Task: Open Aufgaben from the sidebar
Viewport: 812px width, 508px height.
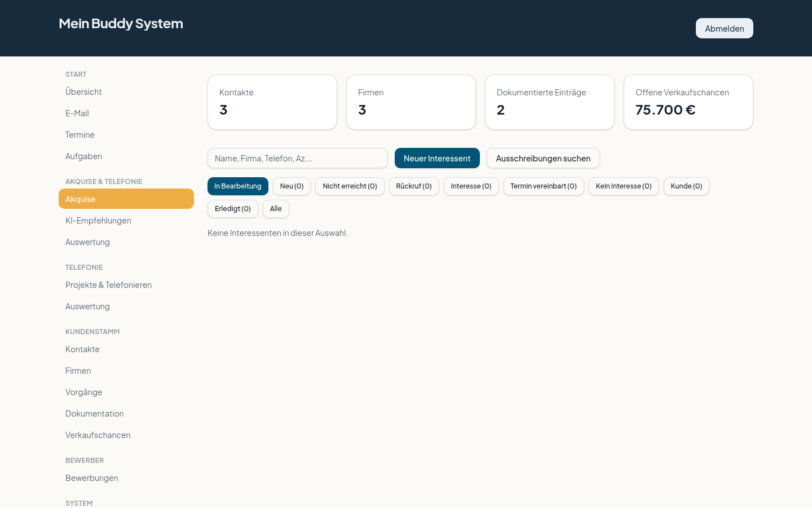Action: click(x=126, y=156)
